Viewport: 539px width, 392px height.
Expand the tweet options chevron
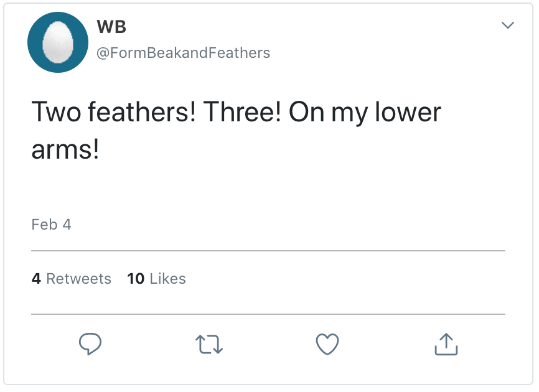tap(508, 26)
